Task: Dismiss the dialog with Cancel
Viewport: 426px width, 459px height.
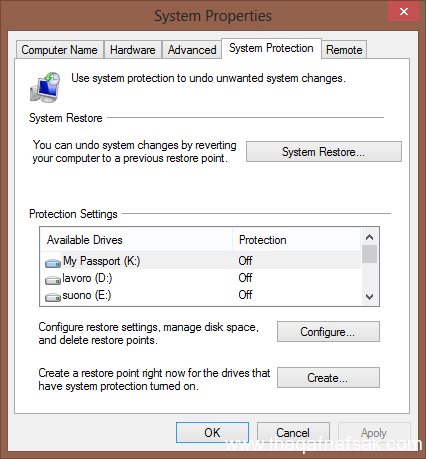Action: pos(293,433)
